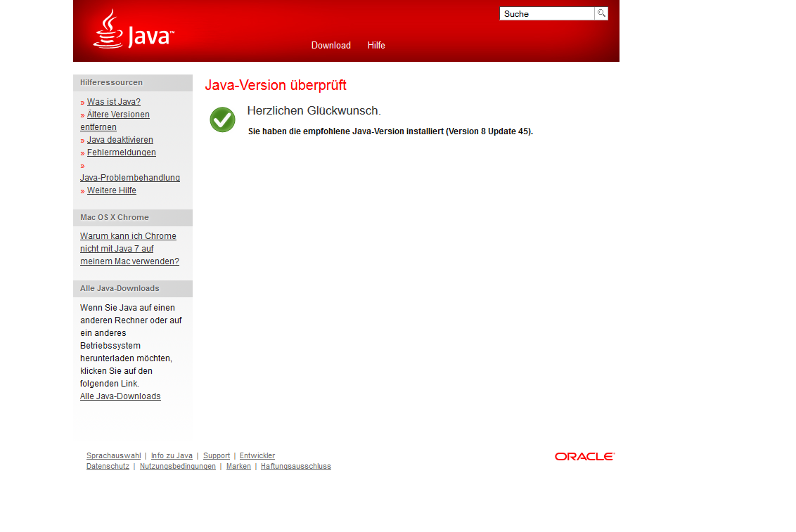This screenshot has width=796, height=532.
Task: Open Nutzungsbedingungen footer link
Action: coord(178,467)
